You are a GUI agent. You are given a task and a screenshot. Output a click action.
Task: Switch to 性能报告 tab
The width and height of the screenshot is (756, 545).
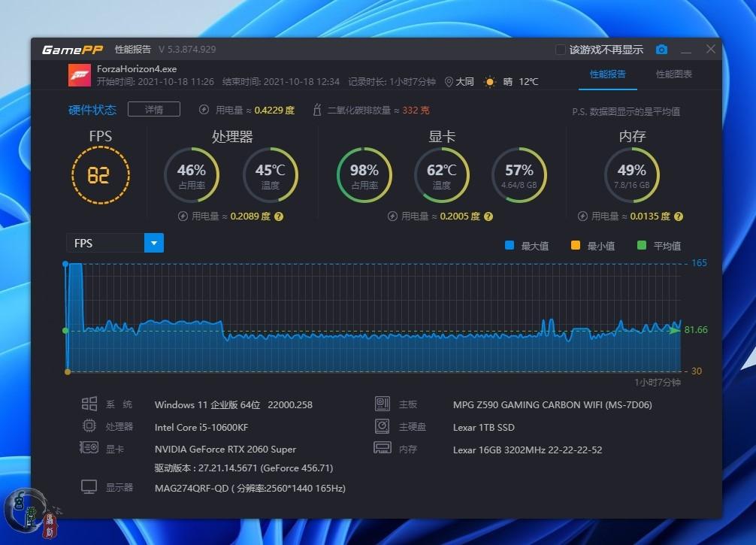point(607,74)
